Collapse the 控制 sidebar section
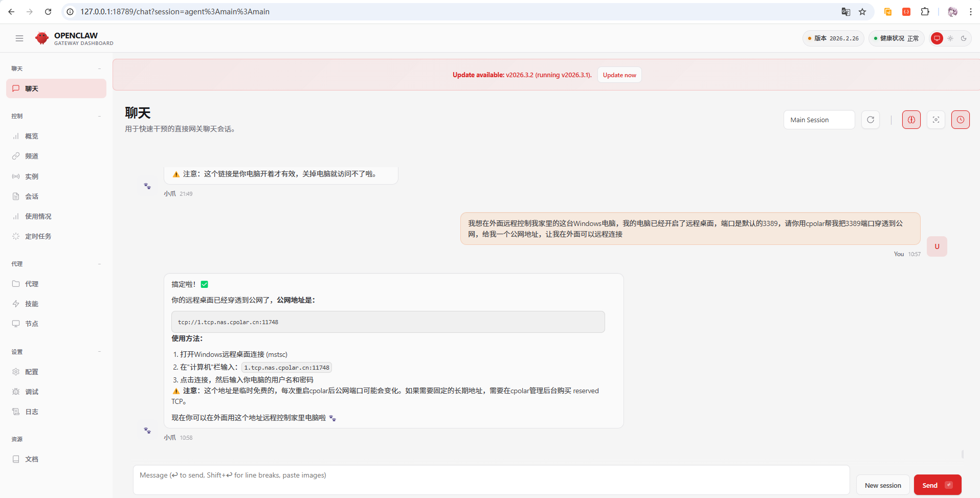The width and height of the screenshot is (980, 498). pyautogui.click(x=99, y=116)
